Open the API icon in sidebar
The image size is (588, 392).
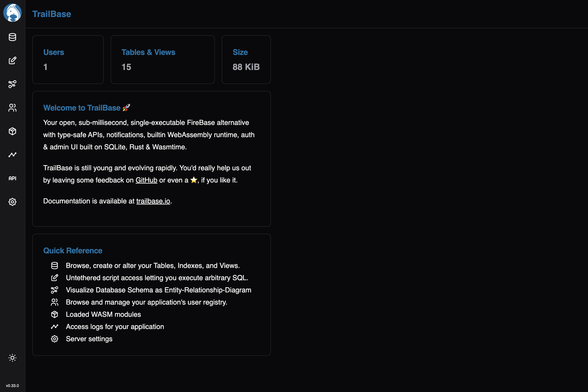12,178
